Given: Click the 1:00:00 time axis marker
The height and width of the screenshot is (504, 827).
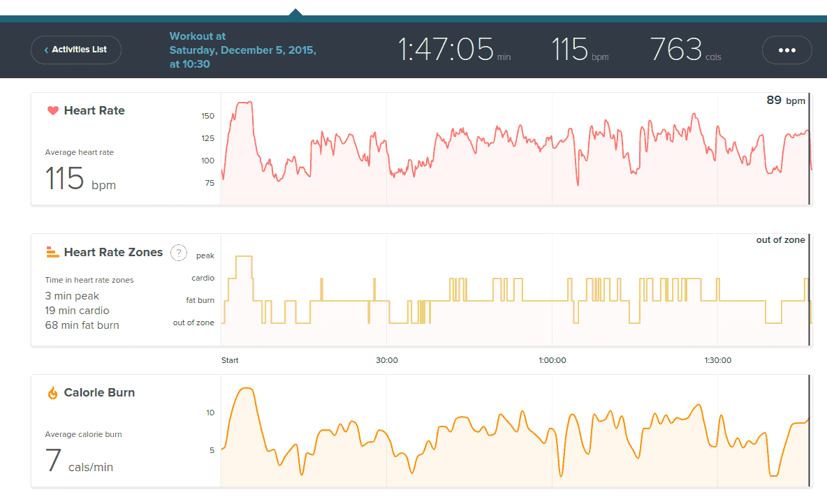Looking at the screenshot, I should click(x=552, y=360).
